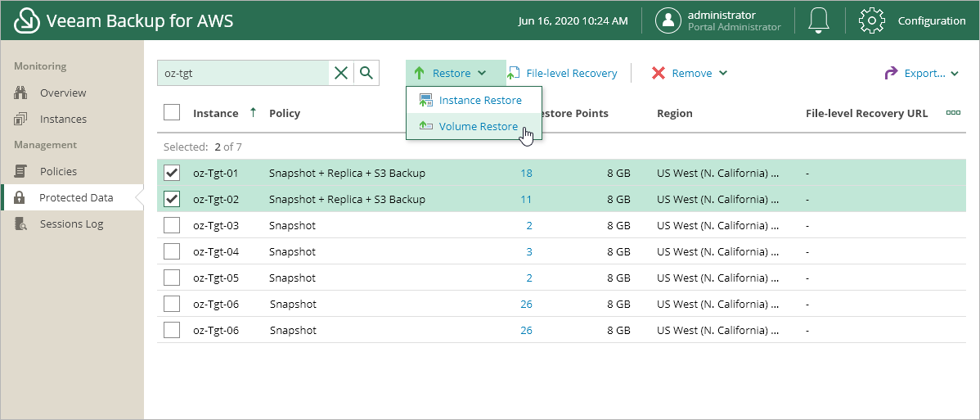This screenshot has width=980, height=420.
Task: Click the Volume Restore menu icon
Action: (x=426, y=126)
